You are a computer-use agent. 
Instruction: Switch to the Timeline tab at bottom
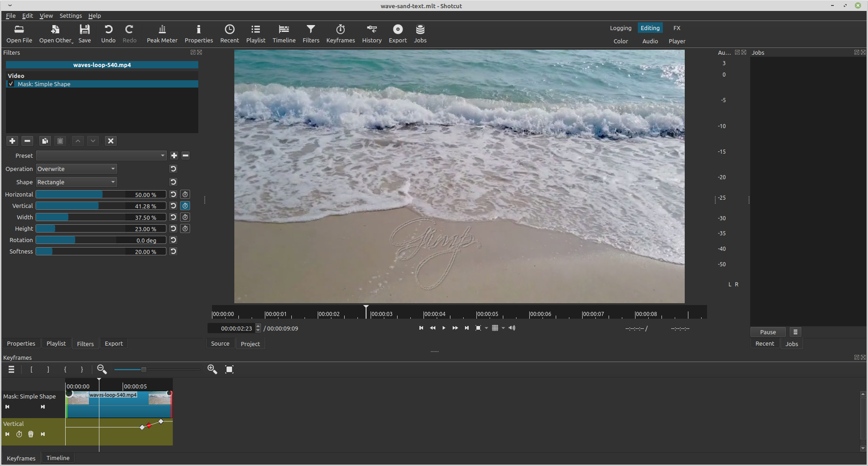click(58, 458)
